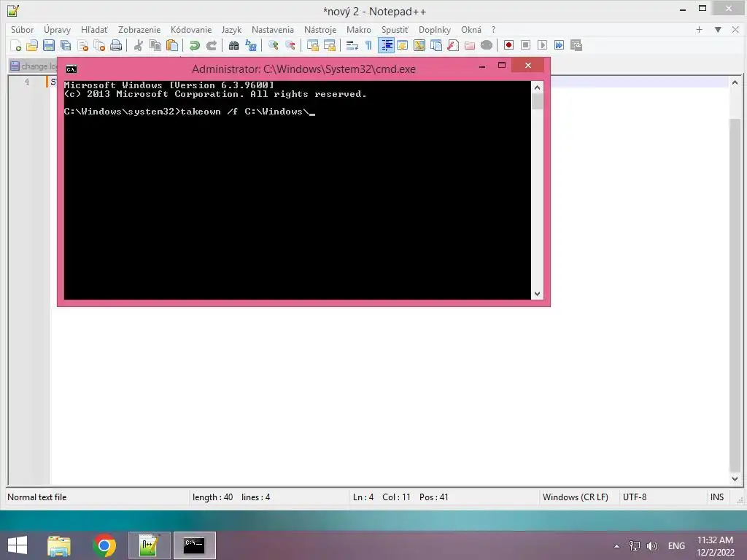Image resolution: width=747 pixels, height=560 pixels.
Task: Open the Úpravy menu
Action: [57, 29]
